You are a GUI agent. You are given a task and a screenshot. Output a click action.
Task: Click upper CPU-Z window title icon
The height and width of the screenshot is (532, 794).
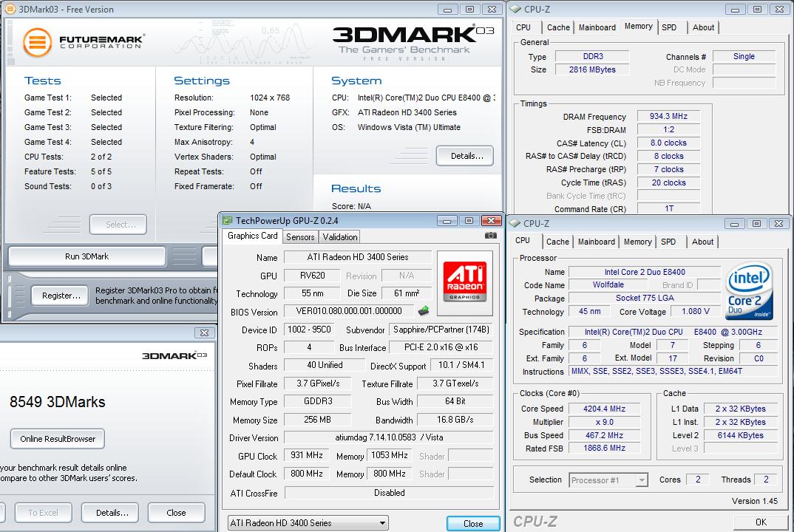515,9
